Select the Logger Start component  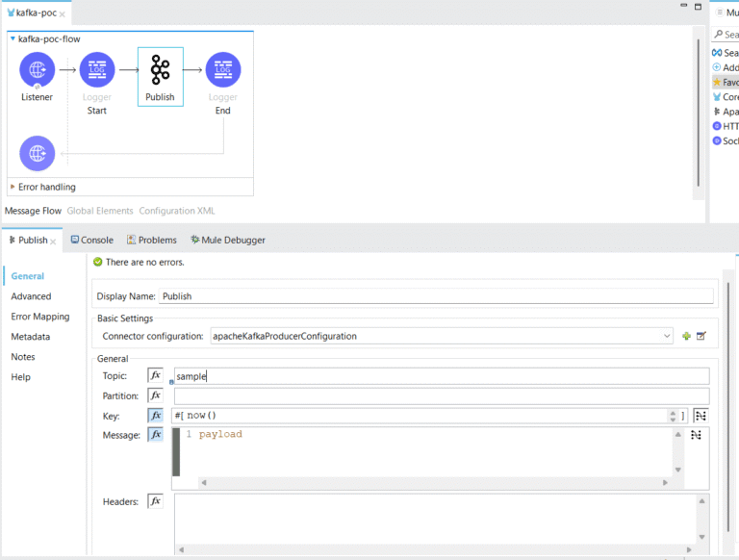point(96,70)
